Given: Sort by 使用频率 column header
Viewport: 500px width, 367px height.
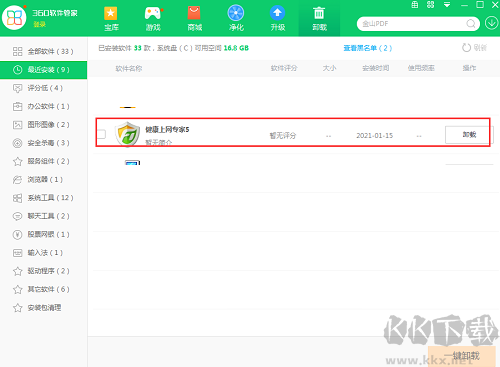Looking at the screenshot, I should point(421,68).
